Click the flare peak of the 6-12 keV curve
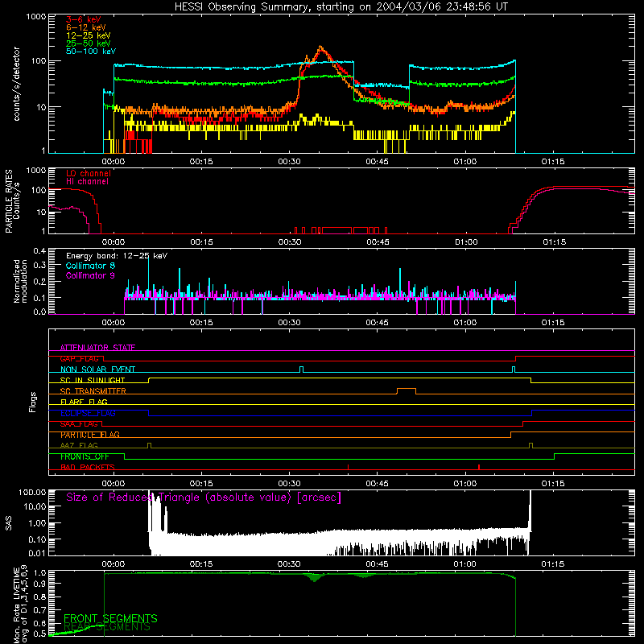 tap(320, 47)
